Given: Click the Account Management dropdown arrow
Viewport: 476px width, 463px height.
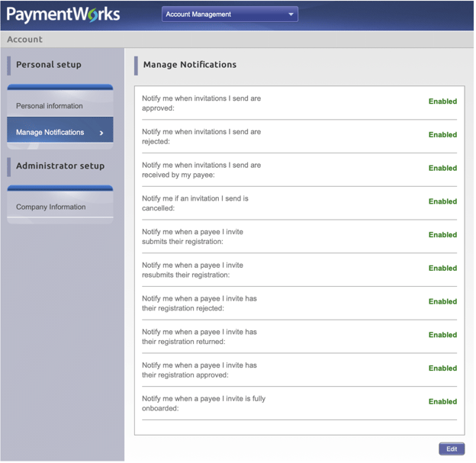Looking at the screenshot, I should coord(291,14).
